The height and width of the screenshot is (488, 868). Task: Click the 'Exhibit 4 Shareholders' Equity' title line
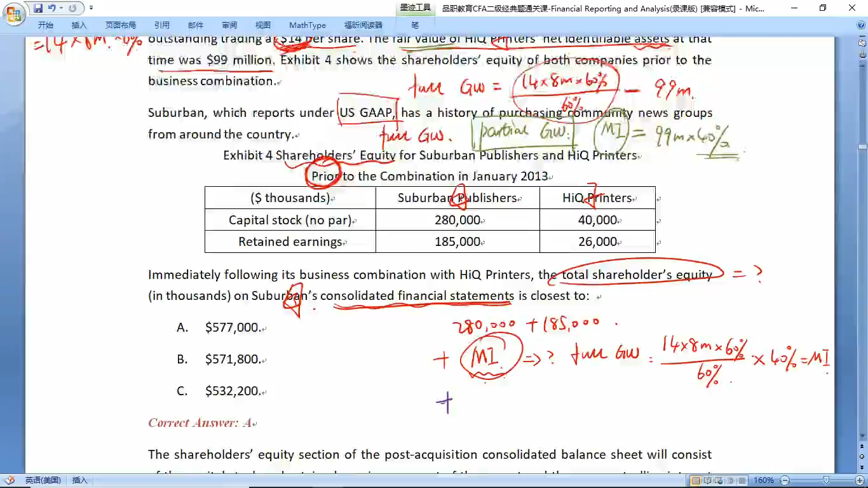pos(430,156)
